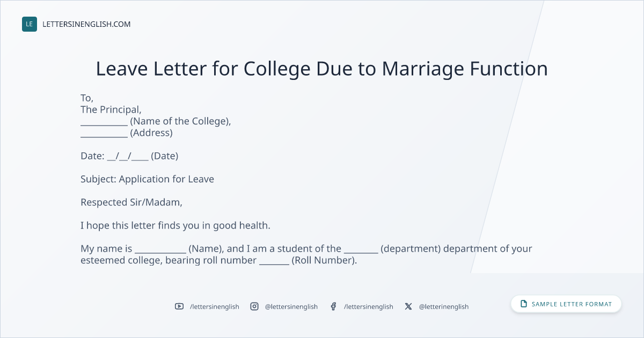Click the Subject: Application for Leave line

tap(147, 179)
